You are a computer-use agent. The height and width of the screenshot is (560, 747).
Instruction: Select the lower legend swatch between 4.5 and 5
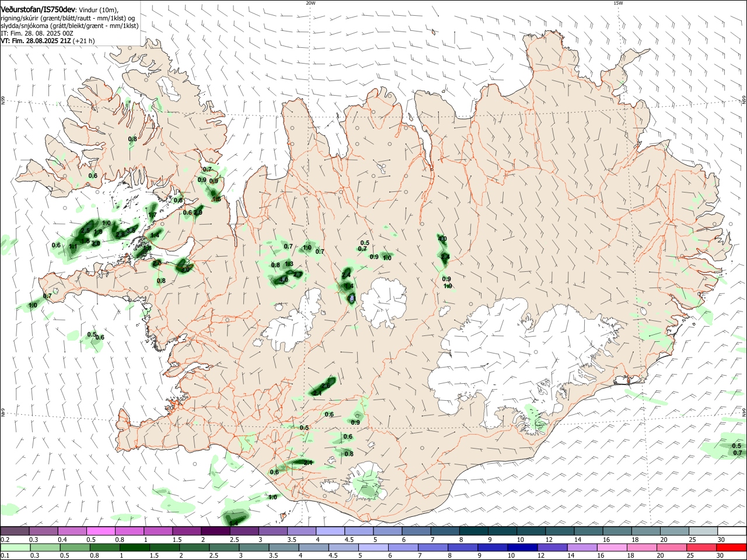pos(343,547)
